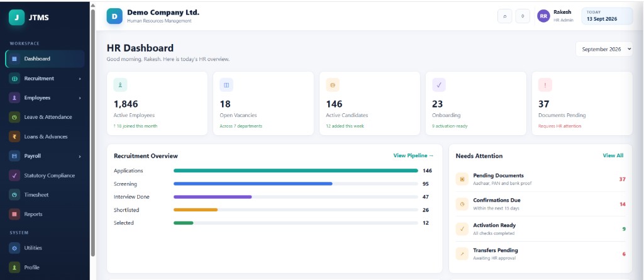The height and width of the screenshot is (280, 644).
Task: Open Statutory Compliance menu item
Action: coord(45,176)
